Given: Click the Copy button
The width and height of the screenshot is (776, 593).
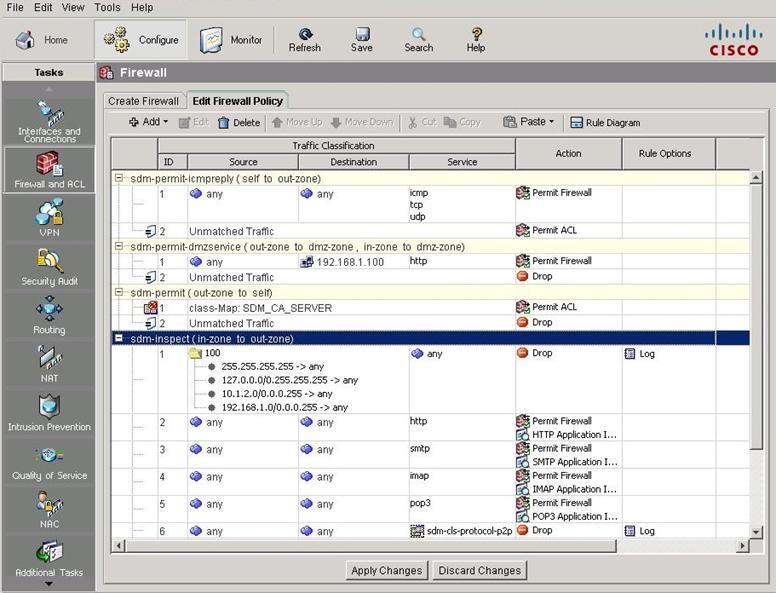Looking at the screenshot, I should pyautogui.click(x=462, y=122).
